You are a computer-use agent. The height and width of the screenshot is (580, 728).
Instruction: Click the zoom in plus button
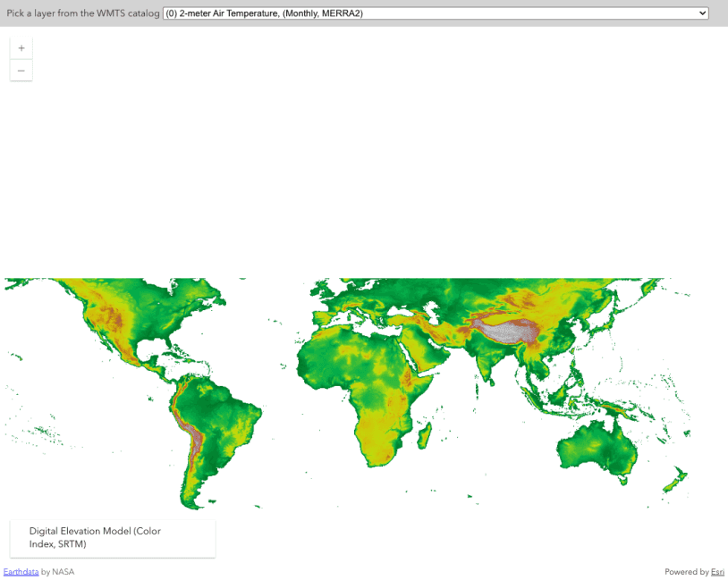21,48
